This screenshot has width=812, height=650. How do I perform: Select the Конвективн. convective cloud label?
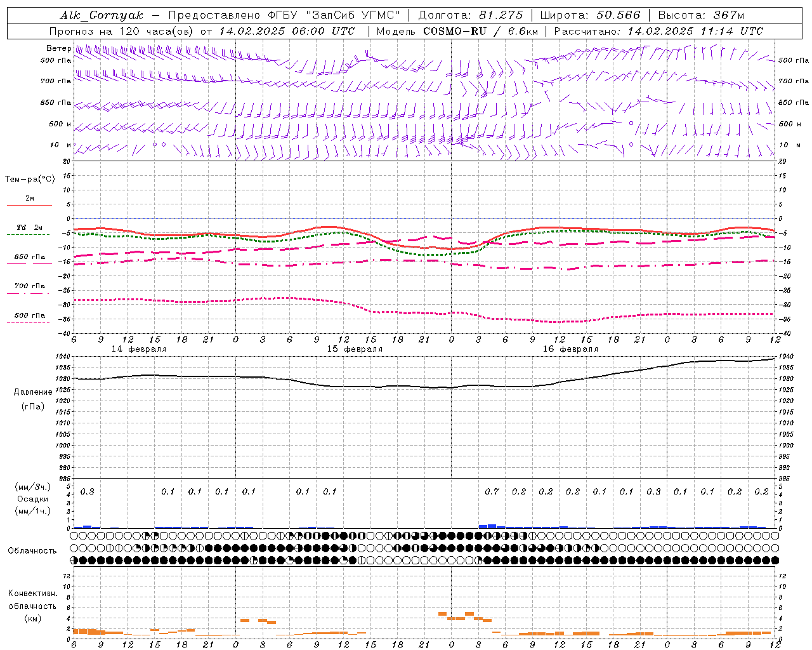coord(32,594)
